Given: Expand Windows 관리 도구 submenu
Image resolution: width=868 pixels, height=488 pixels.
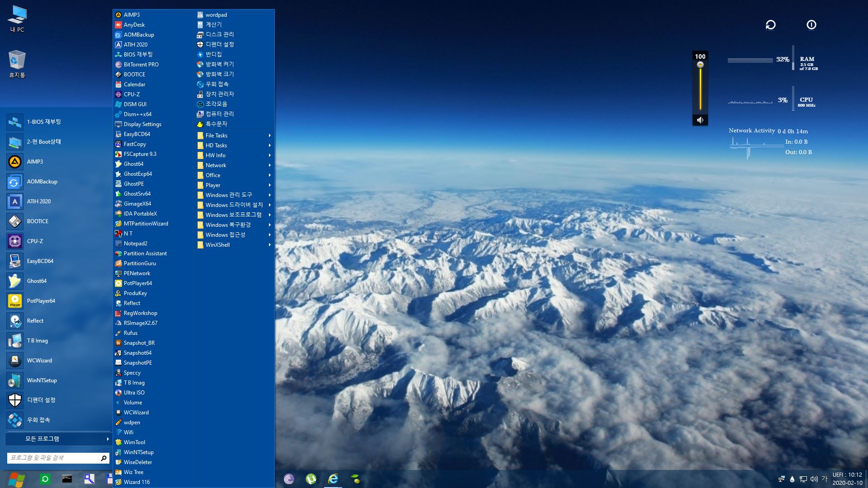Looking at the screenshot, I should tap(235, 195).
